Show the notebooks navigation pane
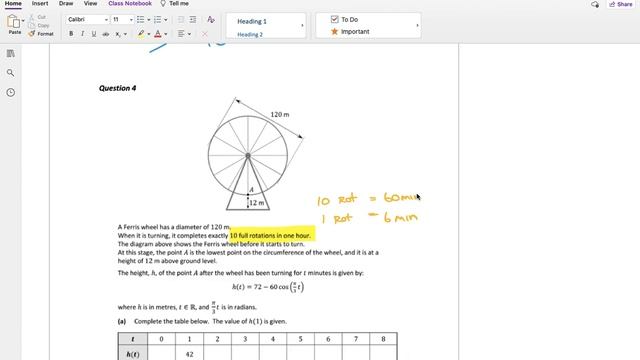This screenshot has height=360, width=640. (11, 53)
